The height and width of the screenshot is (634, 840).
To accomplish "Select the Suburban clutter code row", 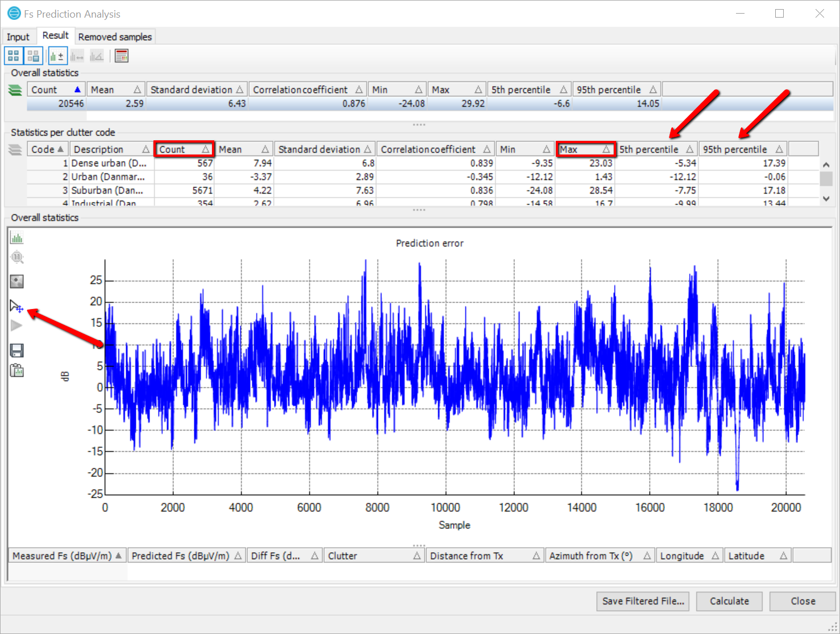I will (107, 190).
